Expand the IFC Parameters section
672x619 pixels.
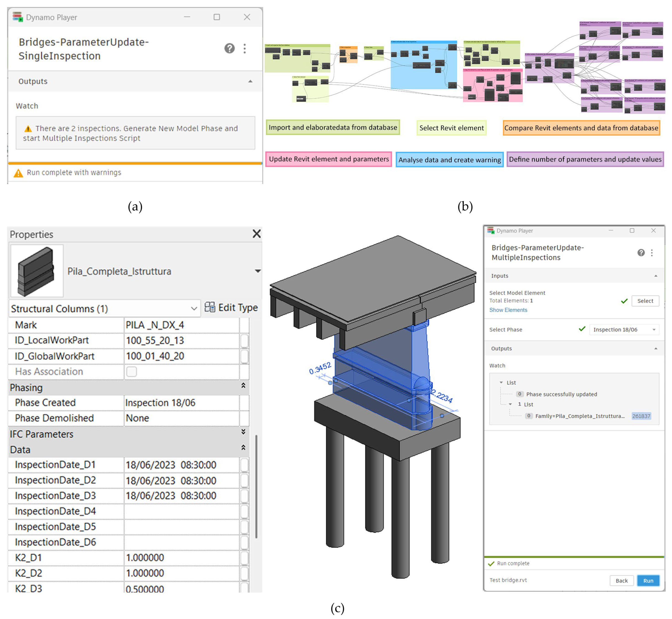[x=243, y=432]
